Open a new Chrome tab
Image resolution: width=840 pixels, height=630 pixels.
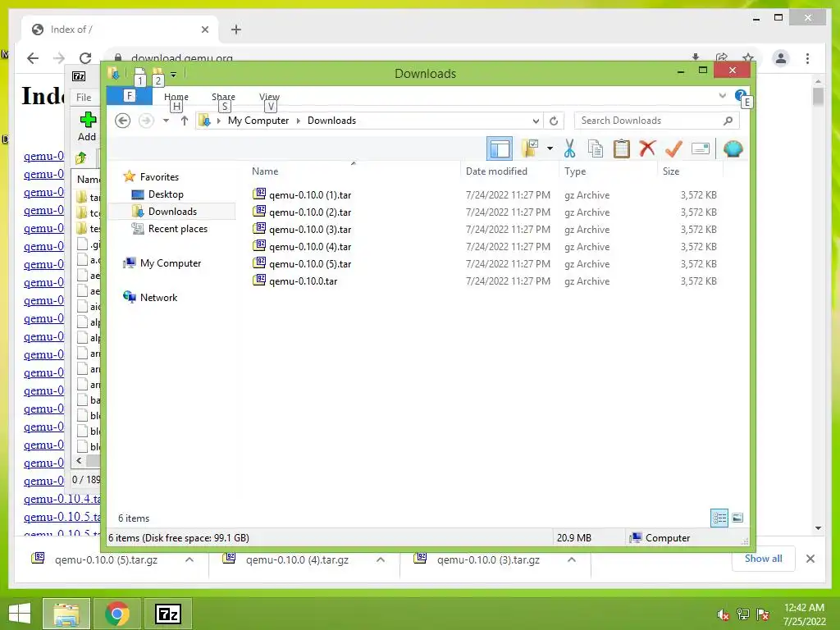(235, 30)
